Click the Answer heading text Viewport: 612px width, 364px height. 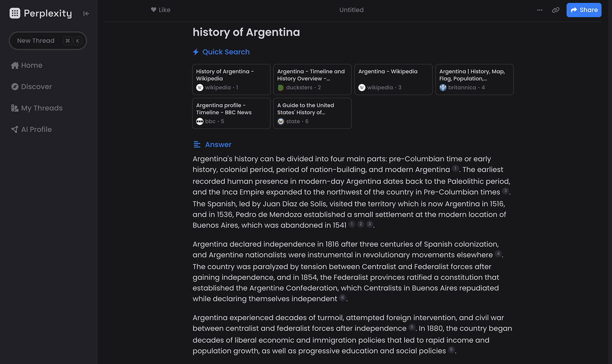coord(218,144)
